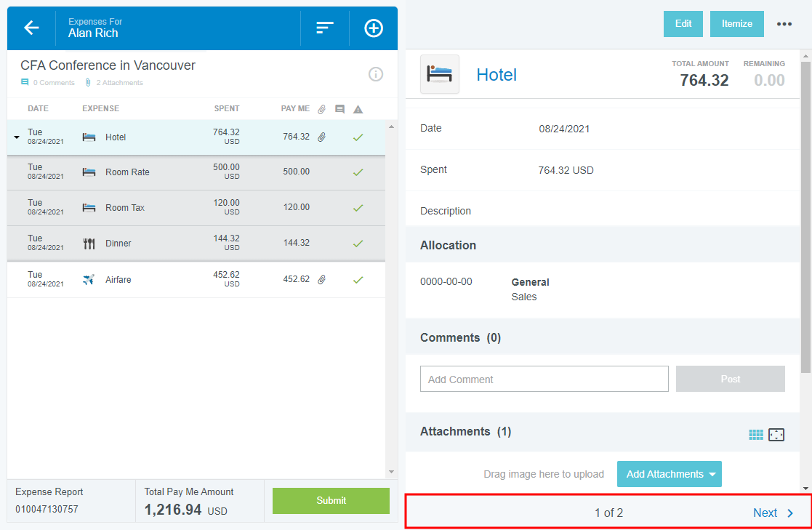The image size is (812, 530).
Task: Switch attachments to full-size view
Action: pyautogui.click(x=776, y=435)
